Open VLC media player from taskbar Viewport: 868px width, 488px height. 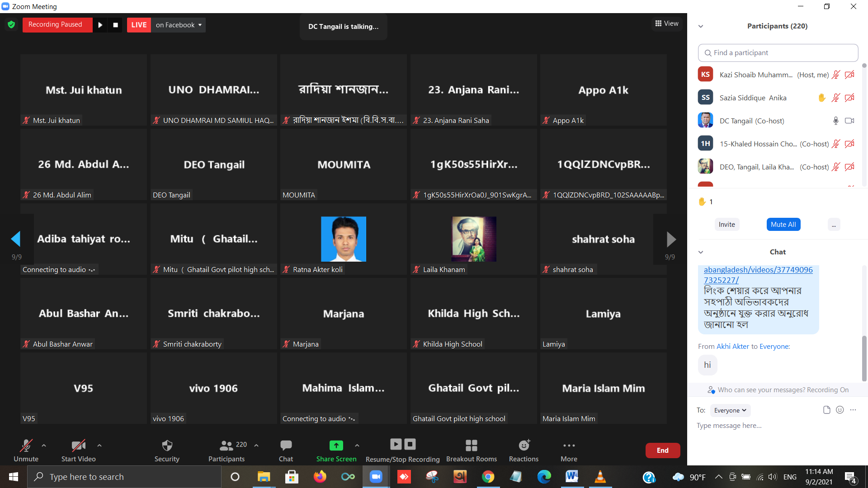point(600,477)
